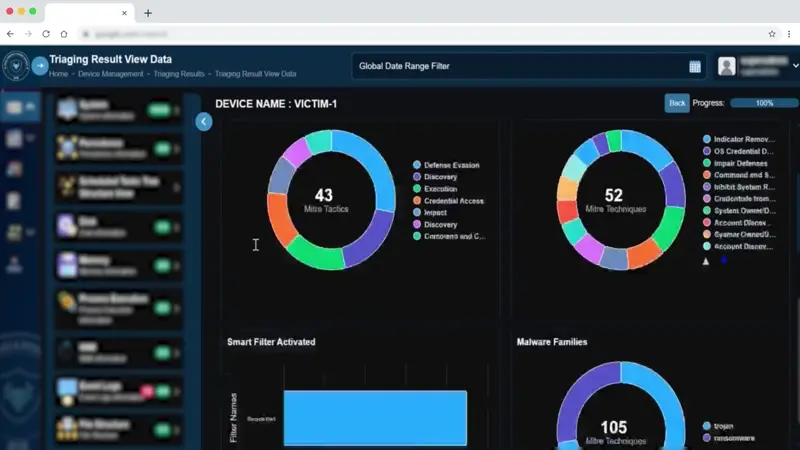Reload the page with refresh icon
This screenshot has width=800, height=450.
[x=46, y=34]
